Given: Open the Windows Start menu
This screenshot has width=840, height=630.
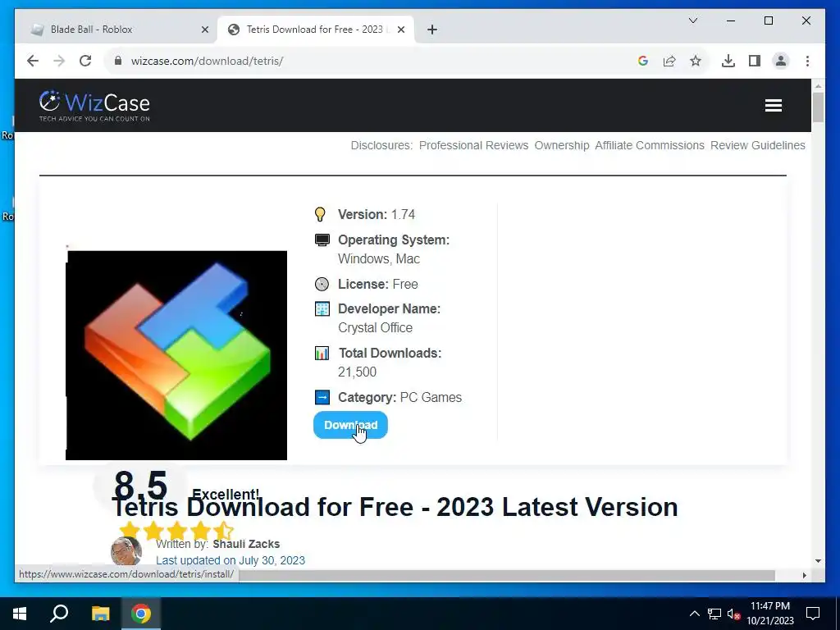Looking at the screenshot, I should coord(20,614).
